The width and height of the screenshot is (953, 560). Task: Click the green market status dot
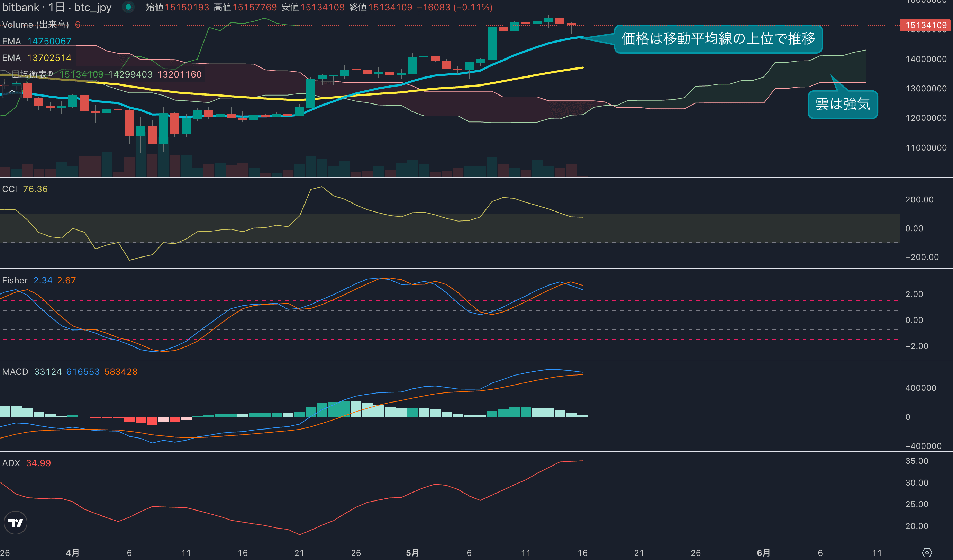click(128, 7)
